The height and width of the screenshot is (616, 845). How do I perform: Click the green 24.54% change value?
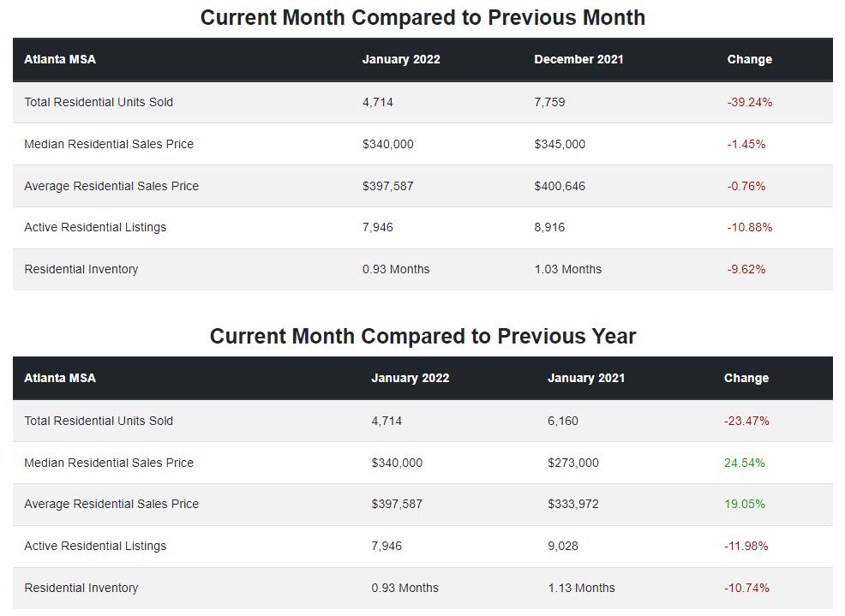[x=744, y=463]
